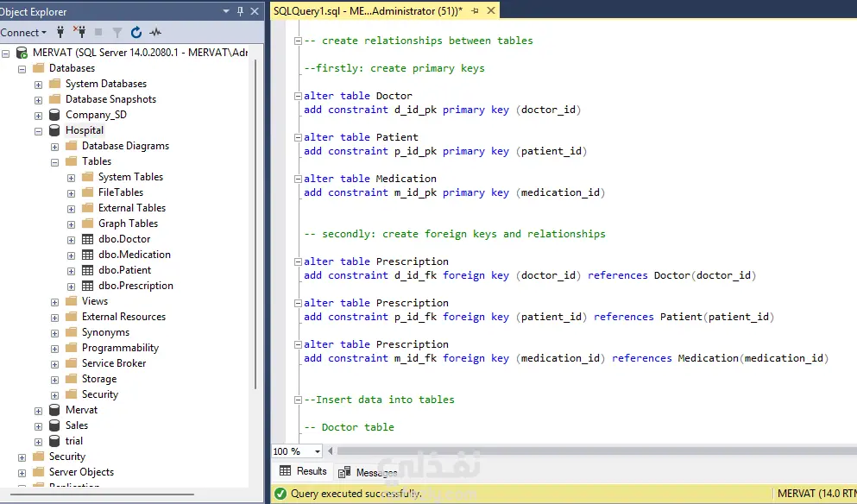The image size is (857, 504).
Task: Collapse the alter table Doctor code block
Action: 299,96
